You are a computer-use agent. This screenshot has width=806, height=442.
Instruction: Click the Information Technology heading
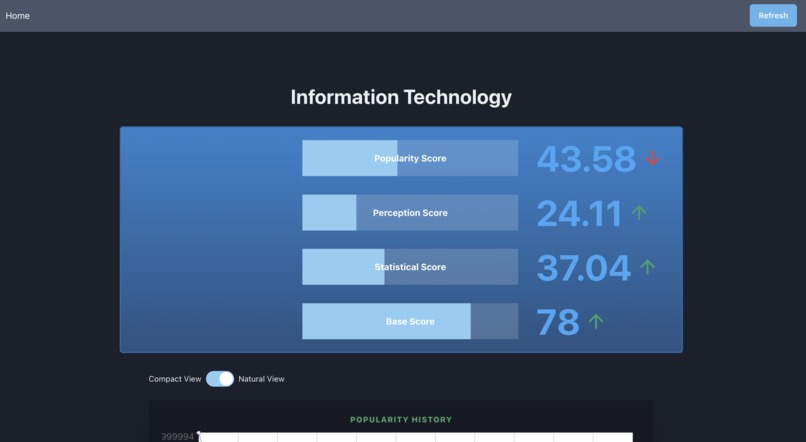(x=401, y=97)
